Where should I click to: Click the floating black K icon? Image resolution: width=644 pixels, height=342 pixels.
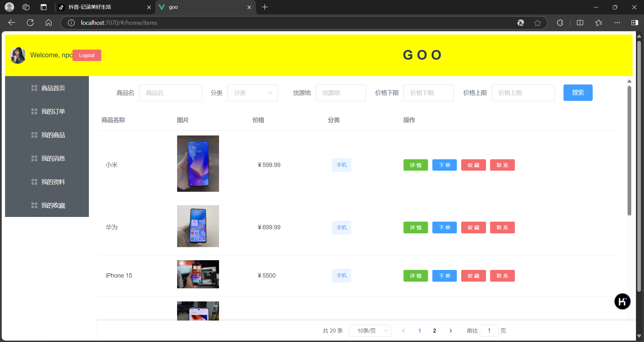pyautogui.click(x=623, y=301)
